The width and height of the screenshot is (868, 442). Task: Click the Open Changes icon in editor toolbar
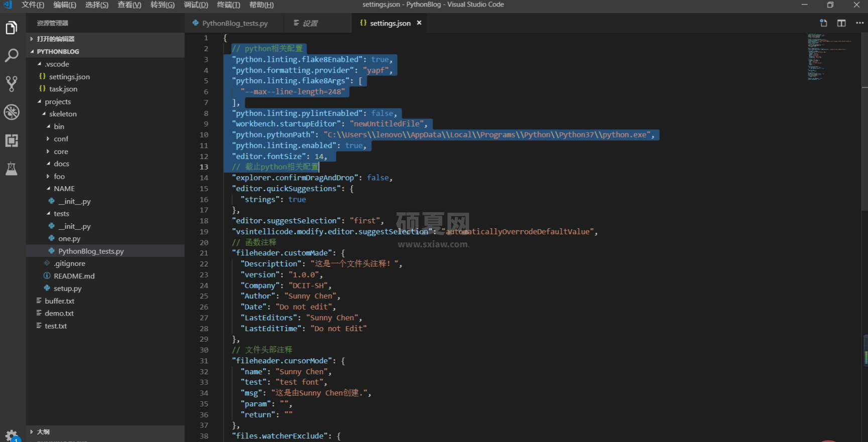coord(823,23)
